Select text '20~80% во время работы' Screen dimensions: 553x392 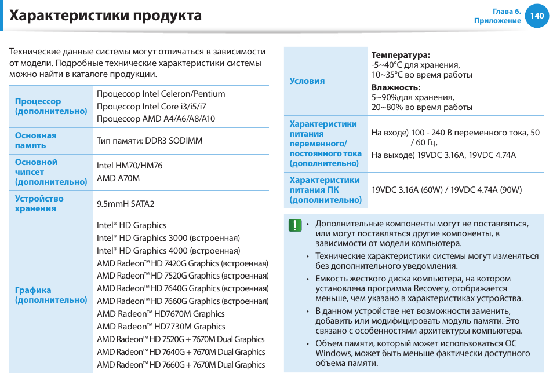click(x=422, y=107)
